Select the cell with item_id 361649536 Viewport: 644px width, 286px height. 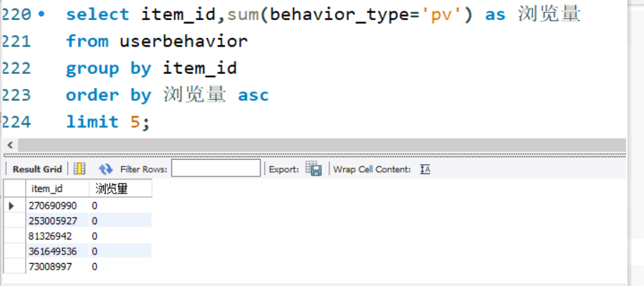(57, 251)
